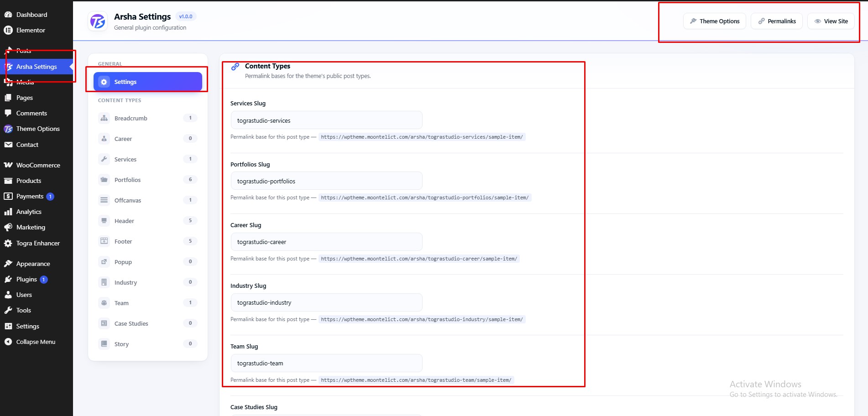Click the v1.0.0 version badge
Viewport: 868px width, 416px height.
click(x=186, y=16)
